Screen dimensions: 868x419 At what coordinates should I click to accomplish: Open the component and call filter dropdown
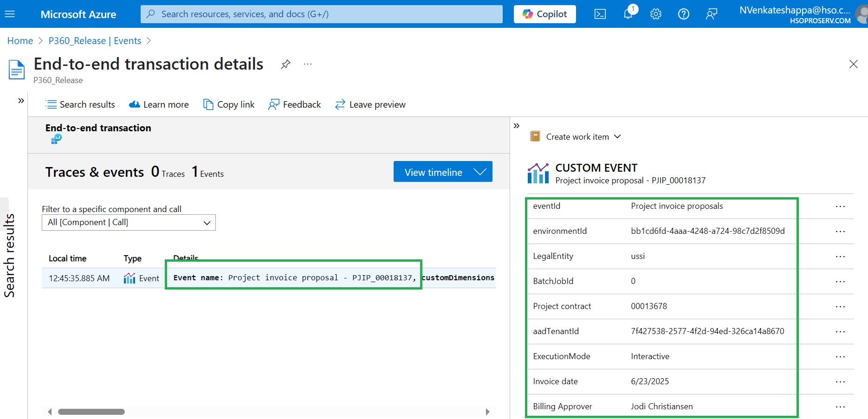pos(129,222)
